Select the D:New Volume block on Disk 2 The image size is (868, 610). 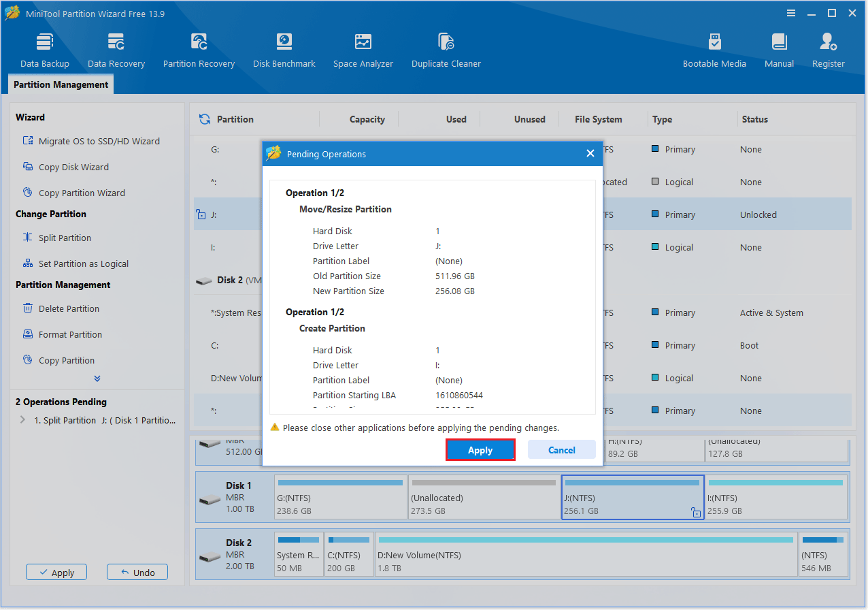click(586, 555)
